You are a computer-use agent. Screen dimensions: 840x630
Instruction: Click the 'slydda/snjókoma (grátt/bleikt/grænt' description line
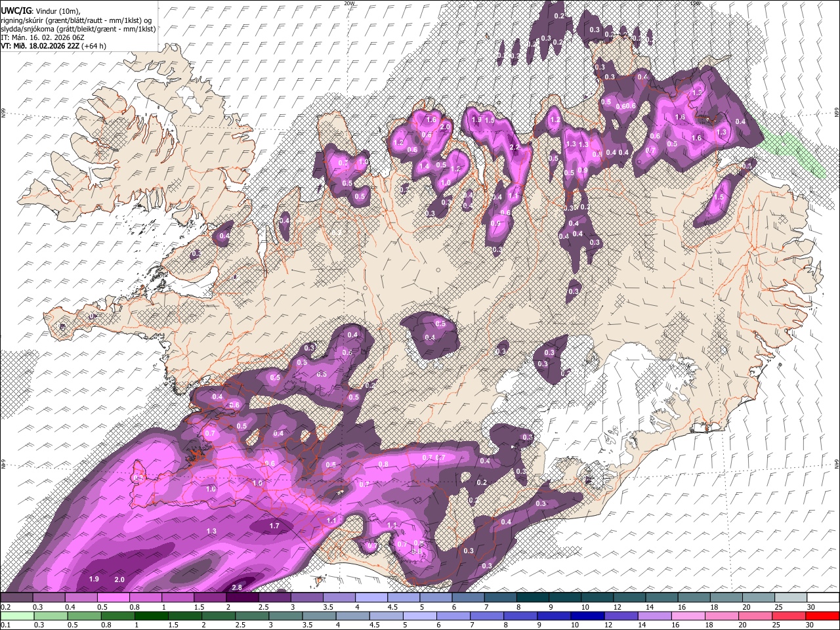point(78,29)
